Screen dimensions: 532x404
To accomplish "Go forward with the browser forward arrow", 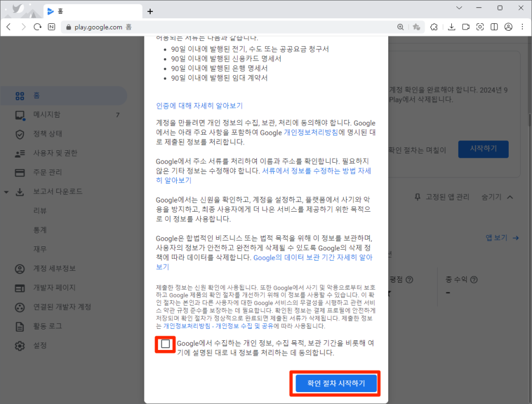I will click(x=23, y=27).
